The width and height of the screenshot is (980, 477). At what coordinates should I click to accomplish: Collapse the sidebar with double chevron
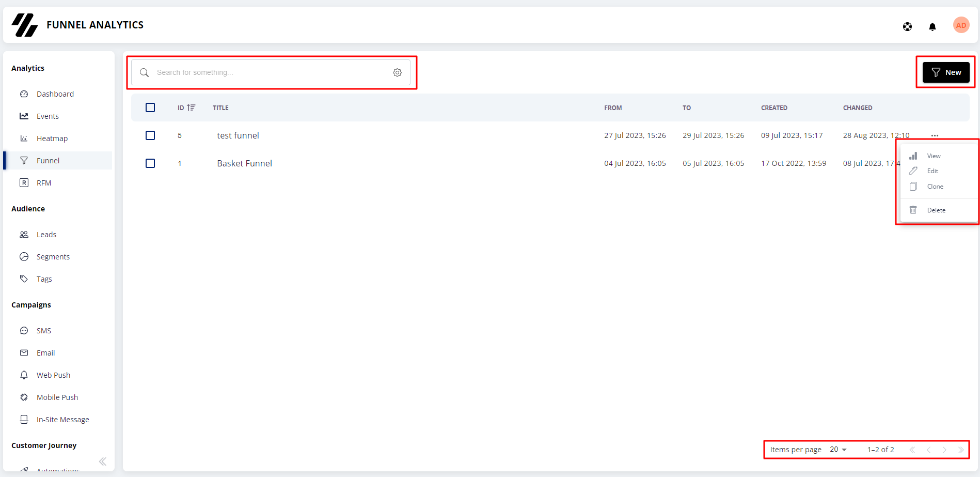click(103, 461)
